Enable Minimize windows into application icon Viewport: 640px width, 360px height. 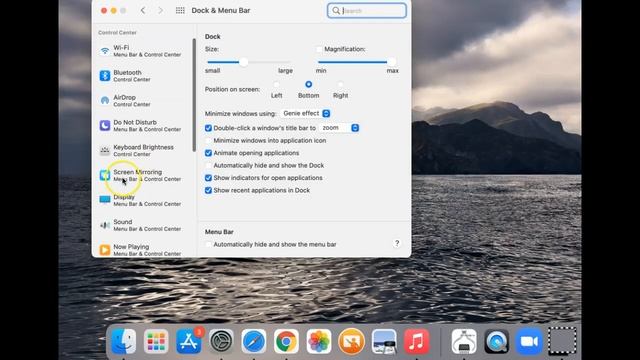(208, 140)
